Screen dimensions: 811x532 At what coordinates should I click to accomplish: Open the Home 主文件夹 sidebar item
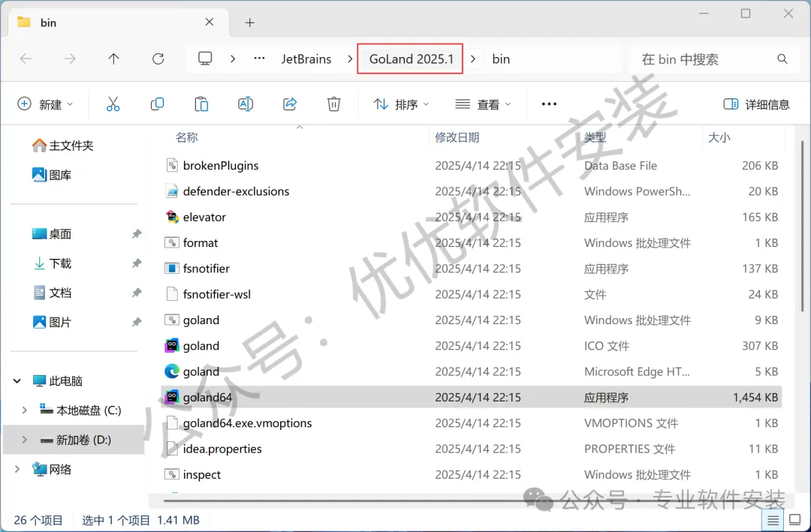coord(62,146)
